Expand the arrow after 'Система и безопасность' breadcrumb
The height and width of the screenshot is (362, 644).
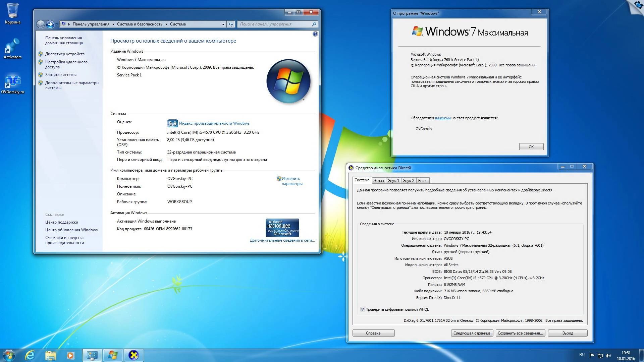click(x=166, y=24)
